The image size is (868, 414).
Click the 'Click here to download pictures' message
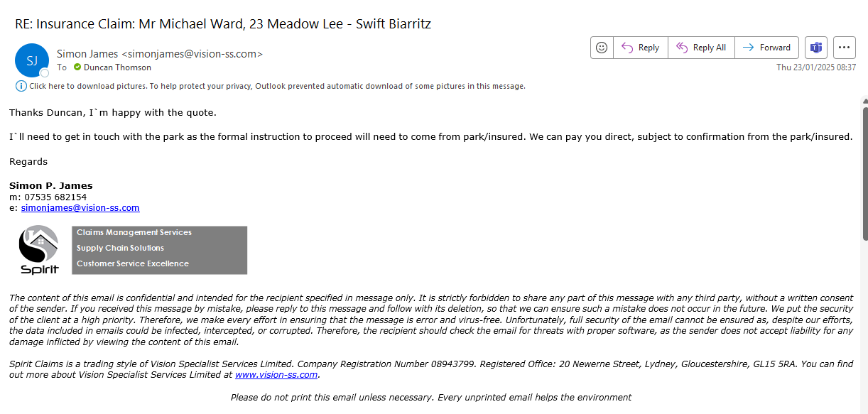277,86
